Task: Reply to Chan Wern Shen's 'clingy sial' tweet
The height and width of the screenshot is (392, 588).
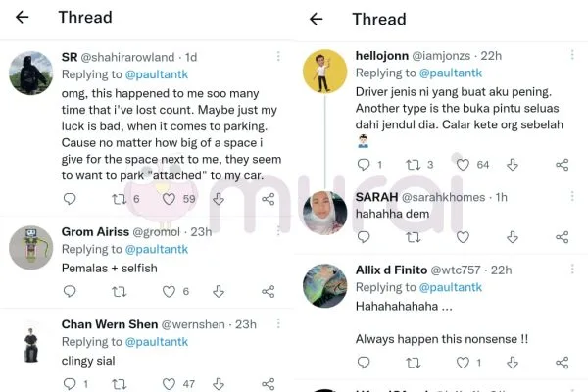Action: click(70, 384)
